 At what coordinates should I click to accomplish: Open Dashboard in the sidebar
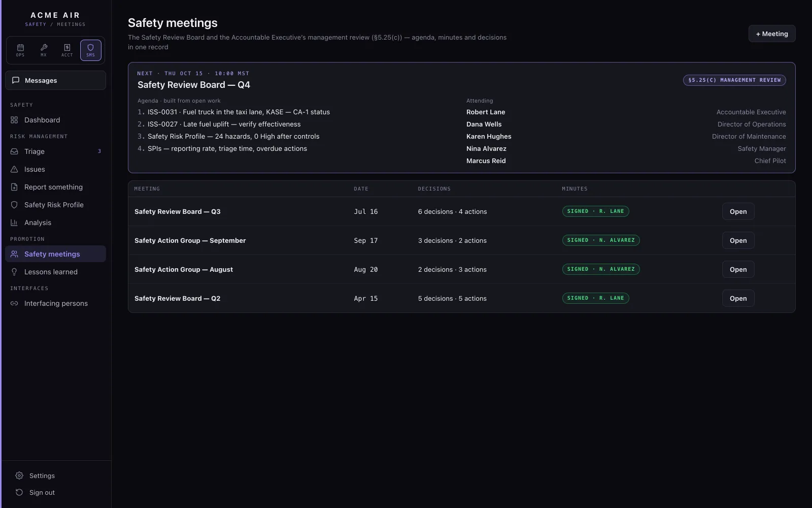(55, 120)
